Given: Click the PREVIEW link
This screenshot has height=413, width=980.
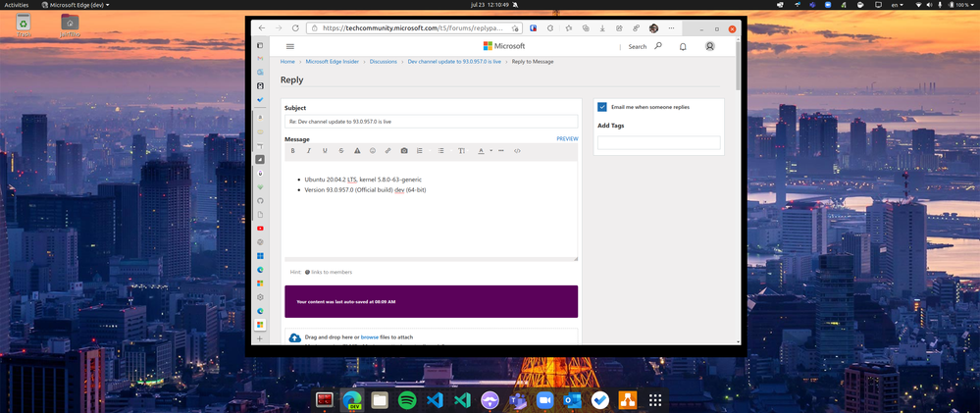Looking at the screenshot, I should pyautogui.click(x=568, y=138).
